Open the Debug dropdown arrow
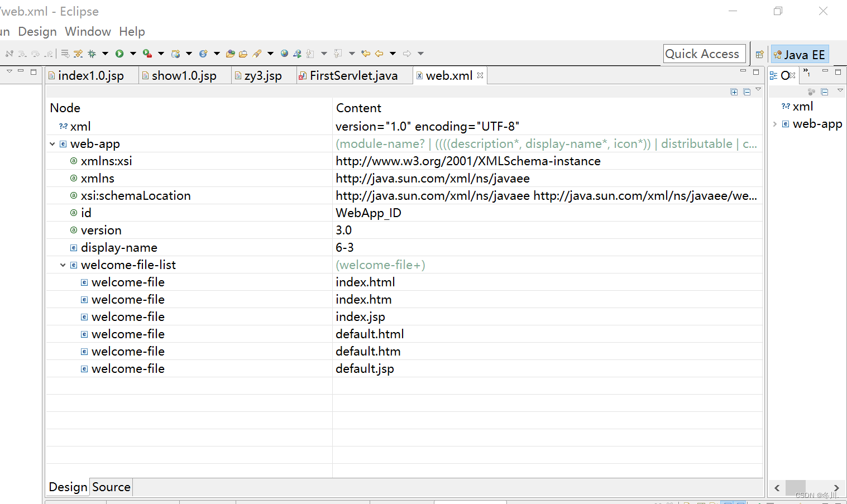847x504 pixels. coord(106,54)
